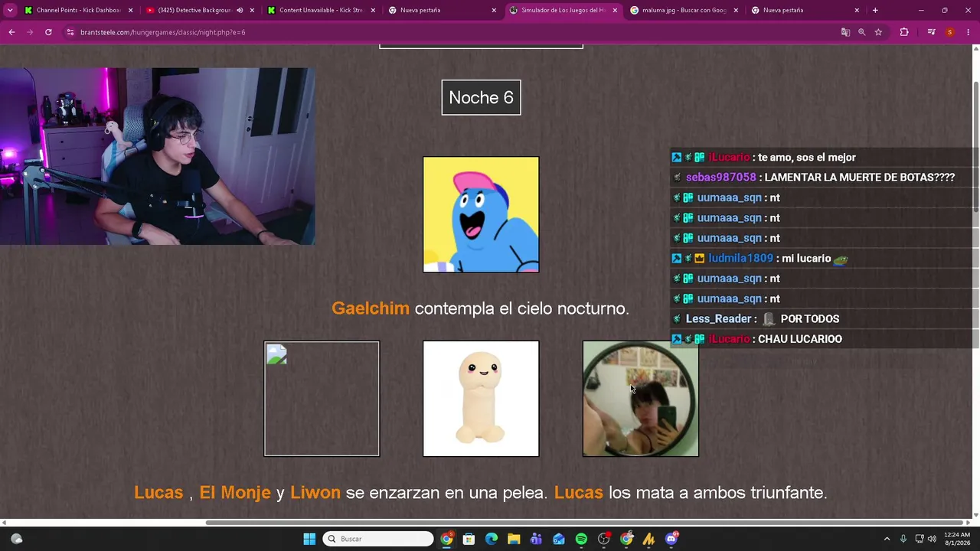Bookmark this page with the star
The width and height of the screenshot is (980, 551).
coord(878,32)
